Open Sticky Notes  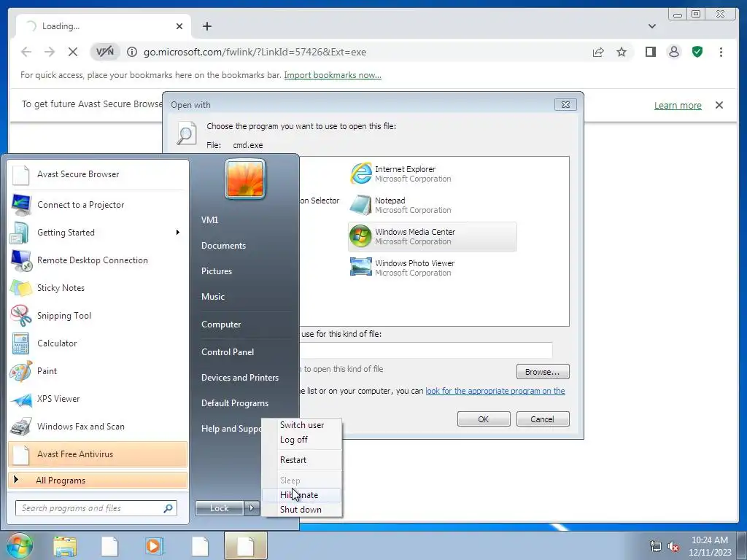coord(98,287)
